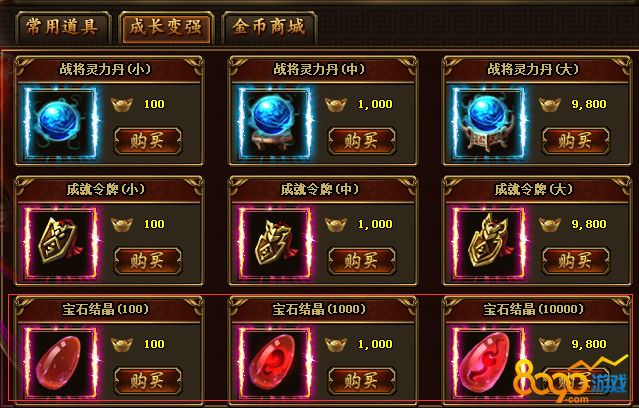Screen dimensions: 639x408
Task: Buy 成就令牌(中) with 购买 button
Action: (361, 261)
